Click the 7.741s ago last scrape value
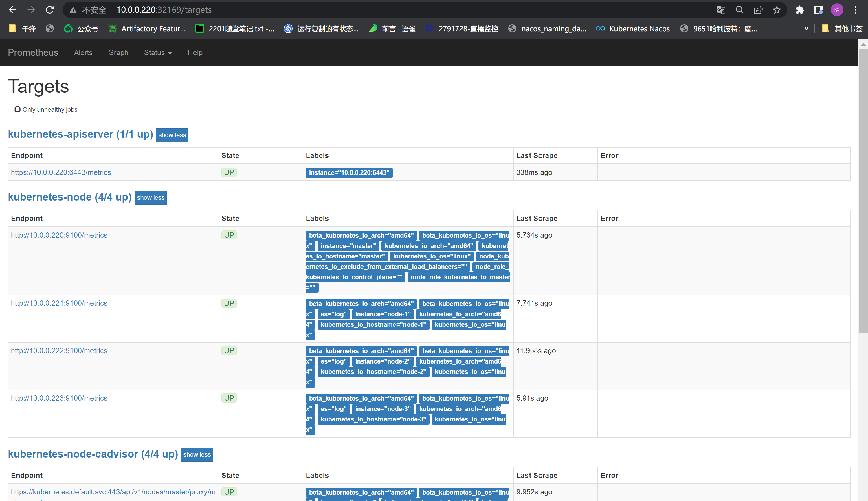Screen dimensions: 868x501 (x=534, y=303)
